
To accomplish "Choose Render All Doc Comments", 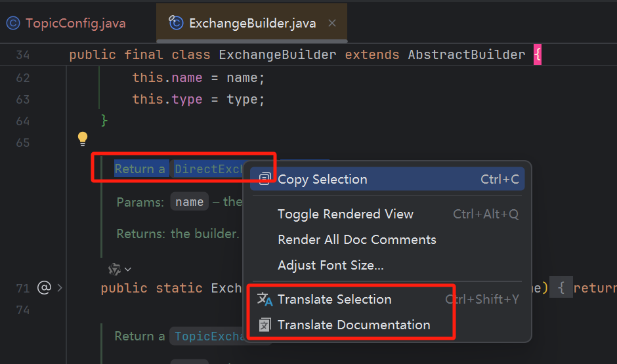I will coord(356,239).
